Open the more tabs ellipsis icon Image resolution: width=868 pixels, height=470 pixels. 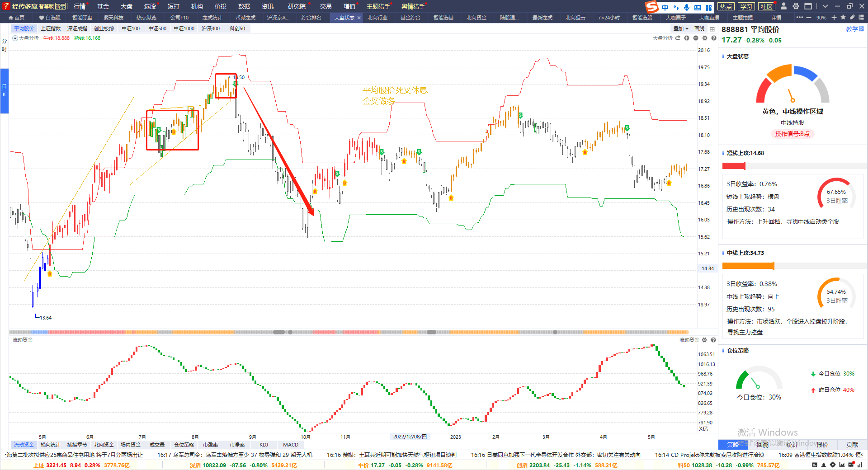coord(800,18)
